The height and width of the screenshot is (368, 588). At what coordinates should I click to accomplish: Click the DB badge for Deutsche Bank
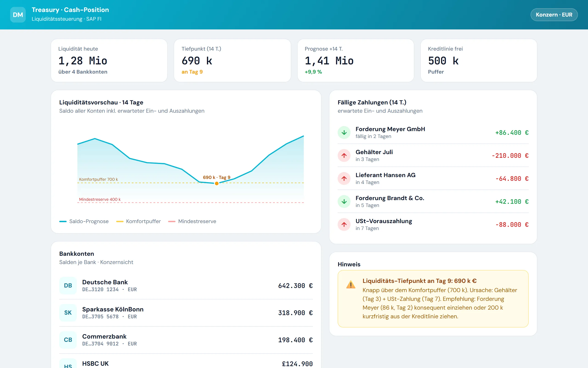(x=68, y=285)
